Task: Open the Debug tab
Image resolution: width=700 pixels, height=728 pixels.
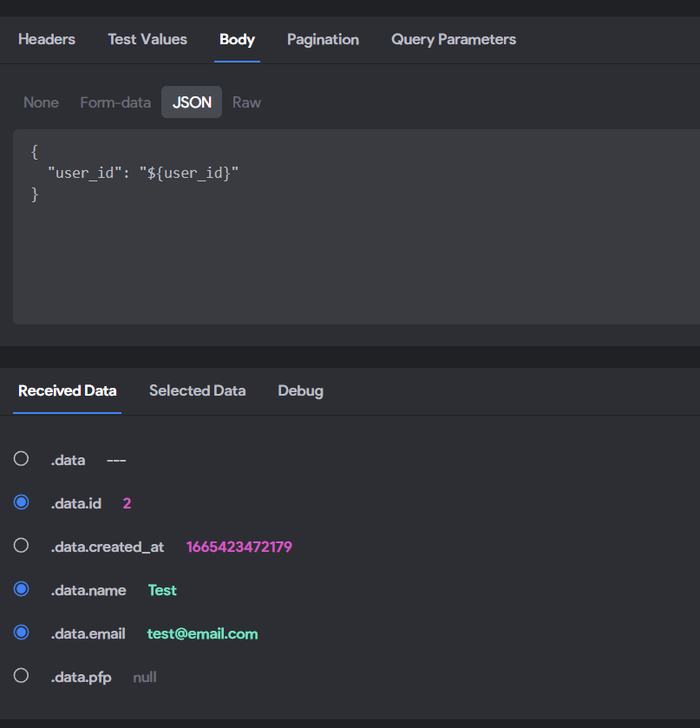Action: pyautogui.click(x=300, y=391)
